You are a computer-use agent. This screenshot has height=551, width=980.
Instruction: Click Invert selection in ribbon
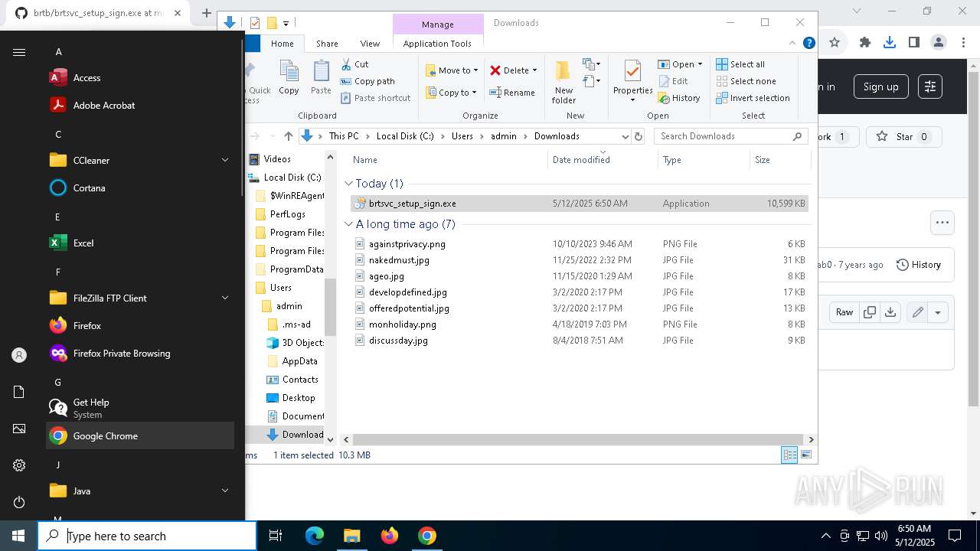coord(753,98)
